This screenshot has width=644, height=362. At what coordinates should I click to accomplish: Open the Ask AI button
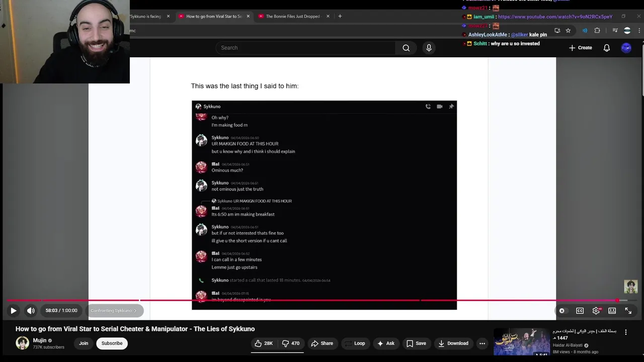coord(386,343)
